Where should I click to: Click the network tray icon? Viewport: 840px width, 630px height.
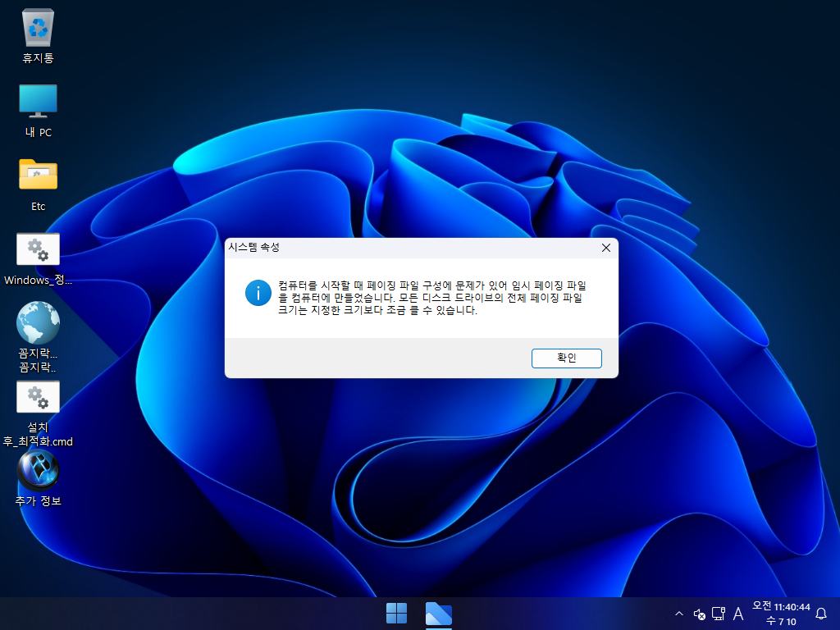[x=719, y=614]
